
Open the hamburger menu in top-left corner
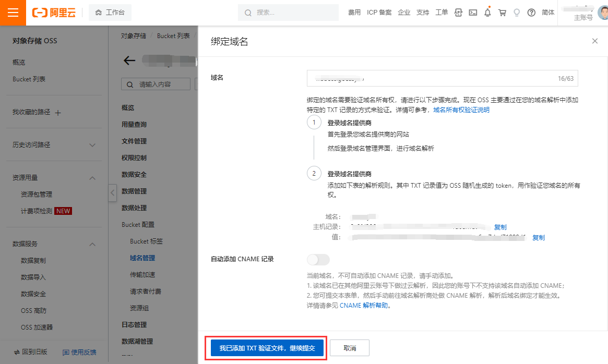pyautogui.click(x=13, y=13)
